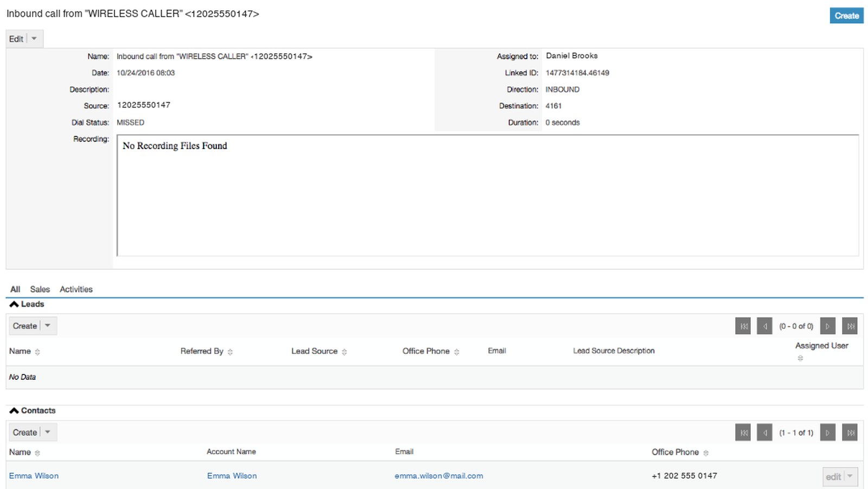Open the dropdown arrow next to Edit
The height and width of the screenshot is (489, 868).
coord(34,39)
